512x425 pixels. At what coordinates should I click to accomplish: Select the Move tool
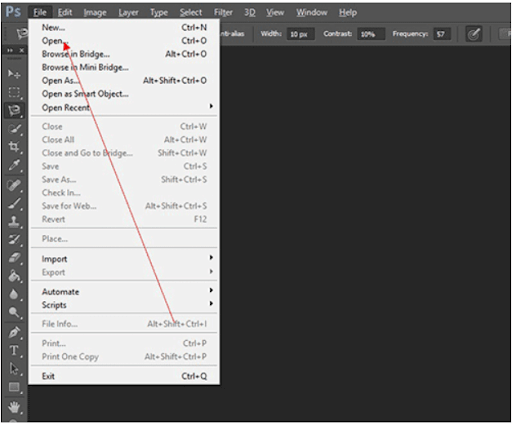(14, 73)
